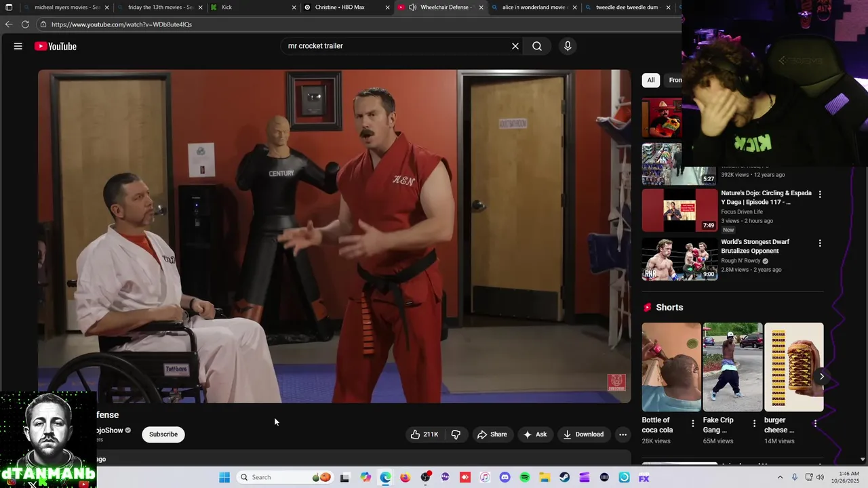Open File Explorer from the taskbar
Viewport: 868px width, 488px height.
[x=545, y=477]
